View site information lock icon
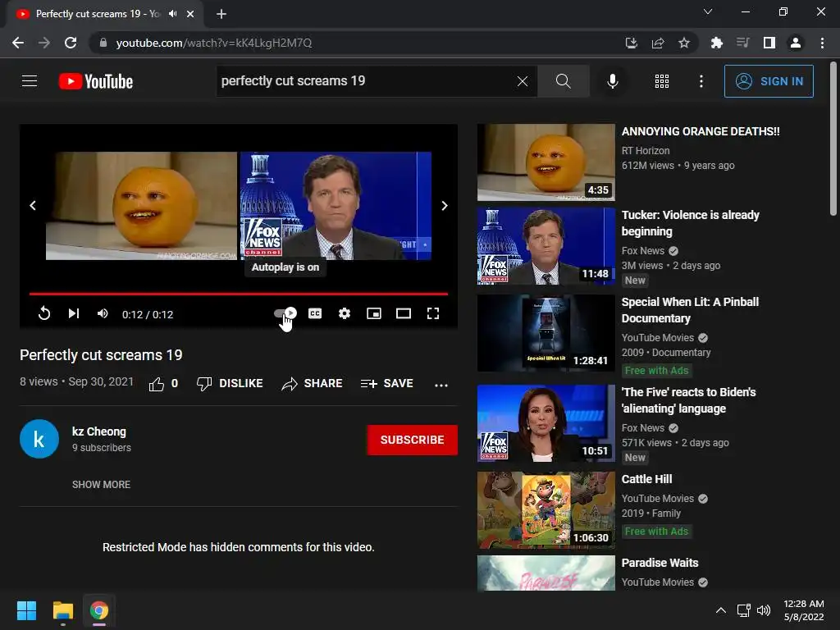The height and width of the screenshot is (630, 840). pos(103,43)
